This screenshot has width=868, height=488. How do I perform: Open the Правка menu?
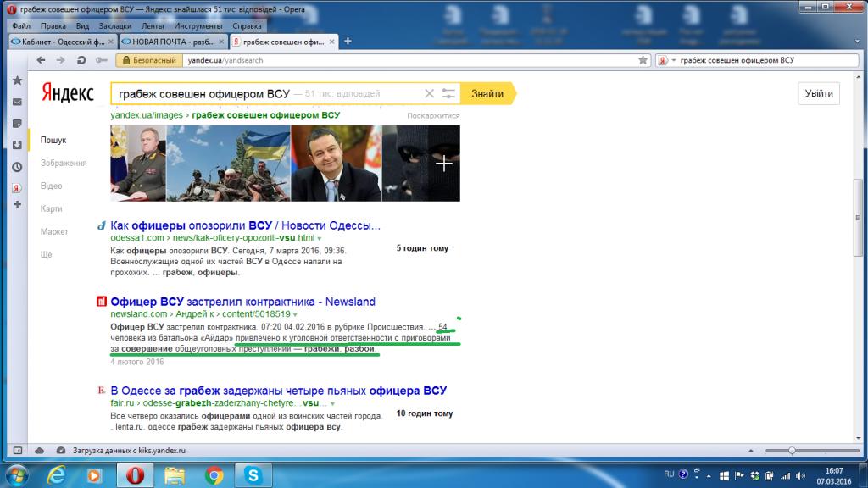point(53,26)
